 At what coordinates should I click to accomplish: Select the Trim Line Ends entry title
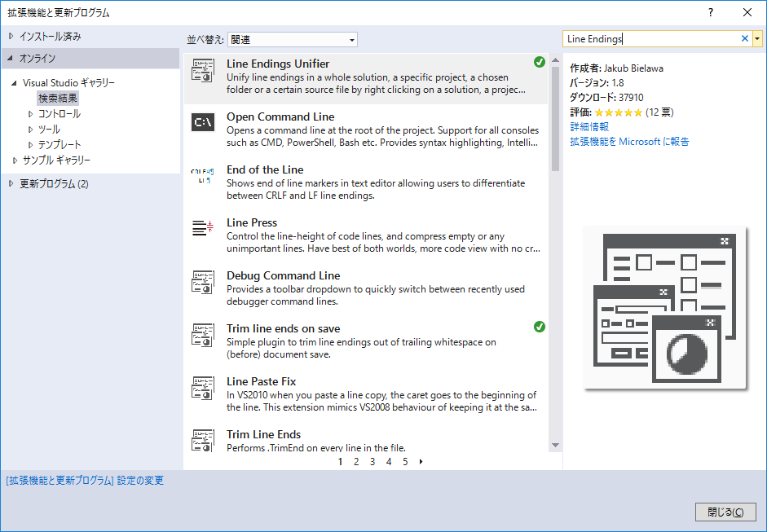point(263,434)
